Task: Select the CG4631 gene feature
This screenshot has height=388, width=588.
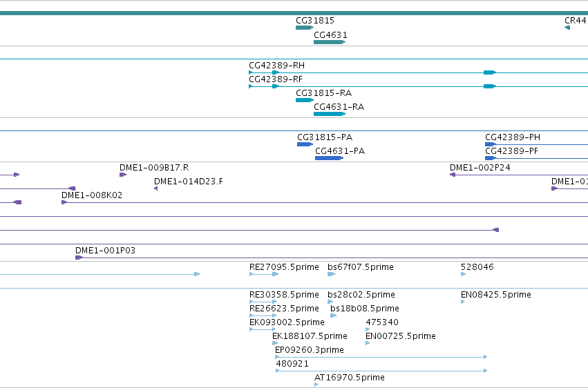Action: [x=330, y=42]
